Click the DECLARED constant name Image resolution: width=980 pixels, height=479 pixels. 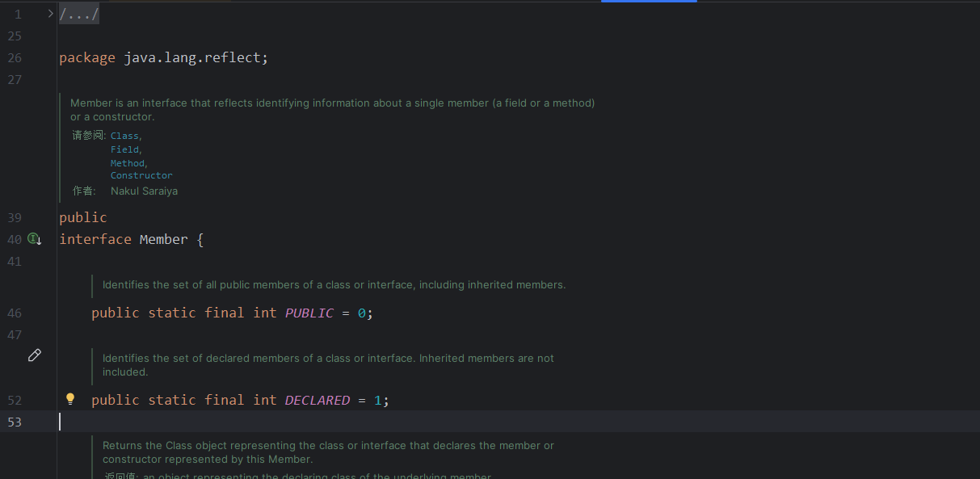coord(317,400)
